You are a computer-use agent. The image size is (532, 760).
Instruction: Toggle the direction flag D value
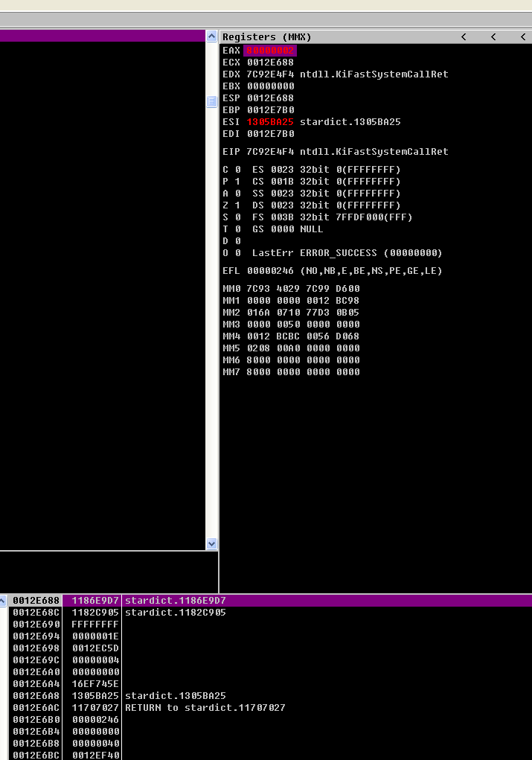click(238, 241)
